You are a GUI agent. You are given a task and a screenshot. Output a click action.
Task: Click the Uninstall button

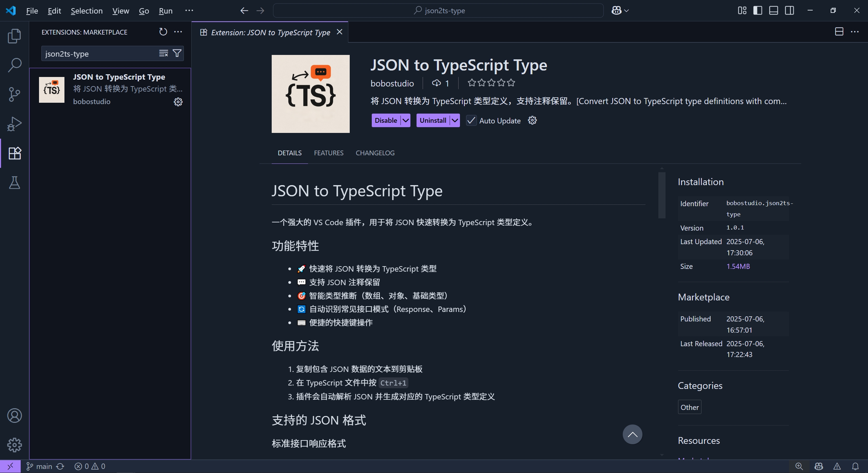click(x=433, y=120)
